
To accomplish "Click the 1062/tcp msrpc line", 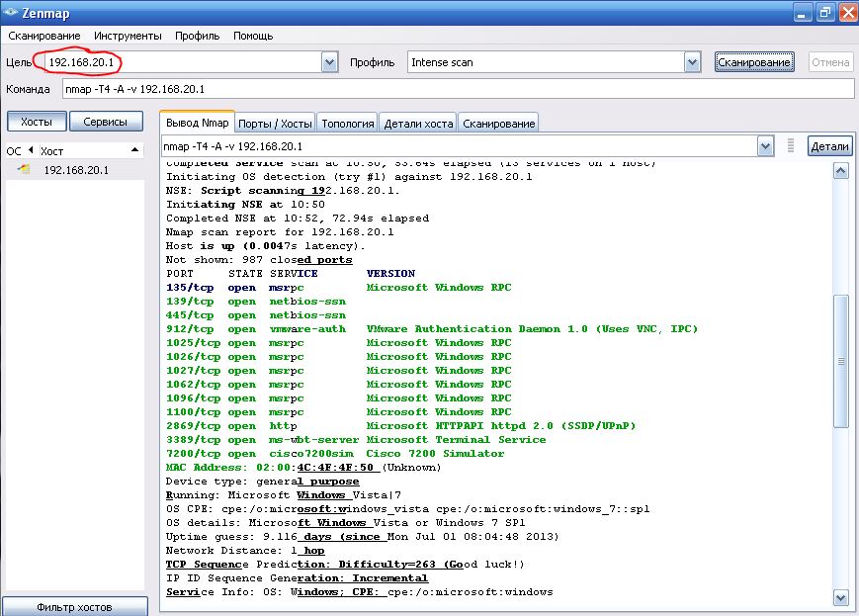I will pos(339,385).
